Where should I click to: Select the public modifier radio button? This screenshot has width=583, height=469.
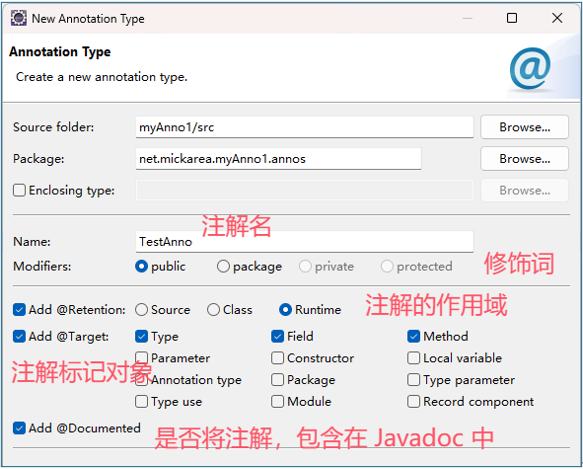[142, 266]
